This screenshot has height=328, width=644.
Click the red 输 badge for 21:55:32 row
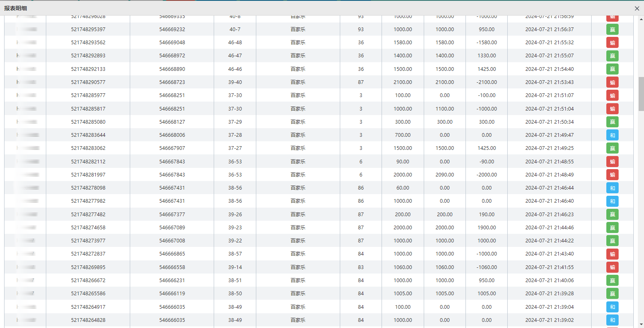tap(612, 43)
